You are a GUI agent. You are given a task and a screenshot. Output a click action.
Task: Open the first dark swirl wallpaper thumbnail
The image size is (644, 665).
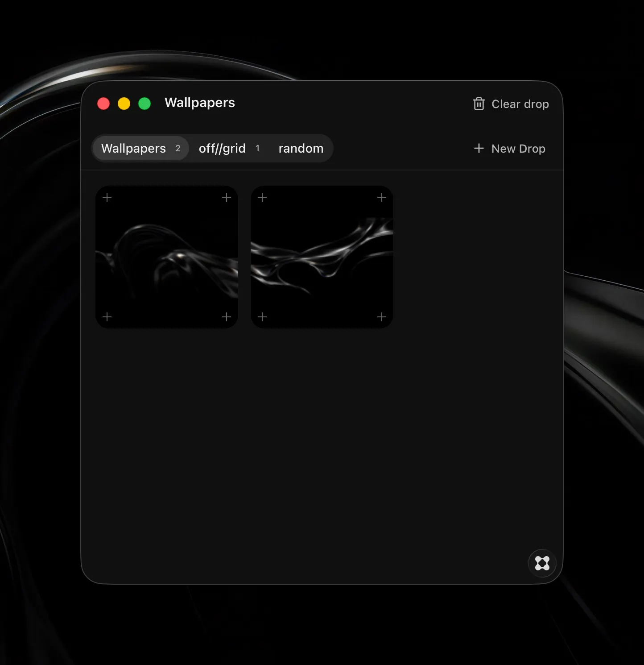click(167, 257)
